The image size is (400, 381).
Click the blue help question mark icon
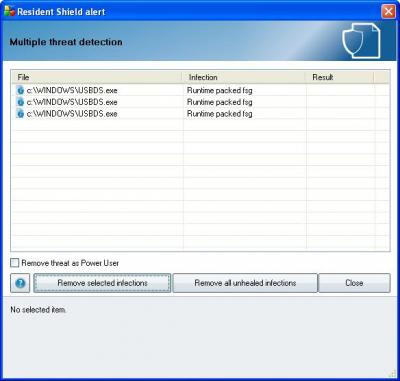20,283
